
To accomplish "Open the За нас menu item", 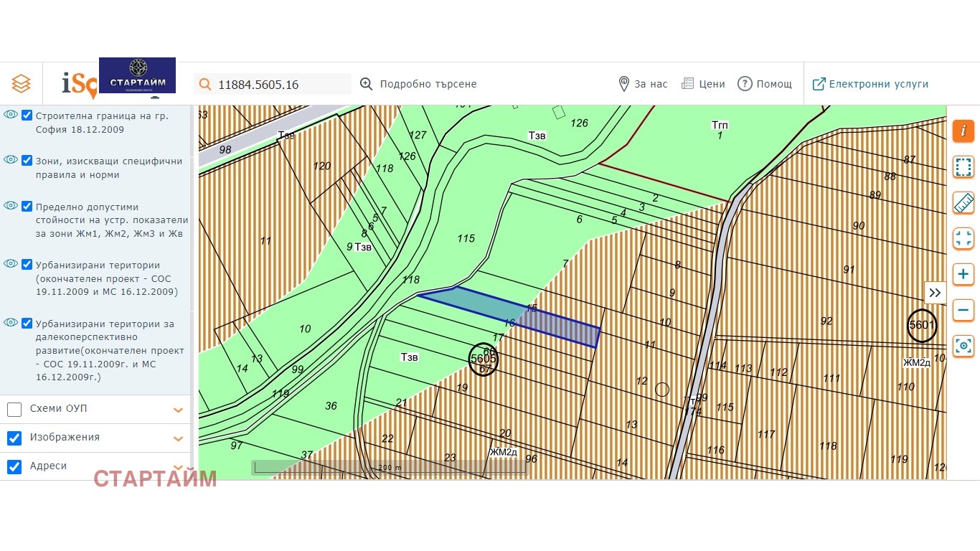I will tap(643, 84).
